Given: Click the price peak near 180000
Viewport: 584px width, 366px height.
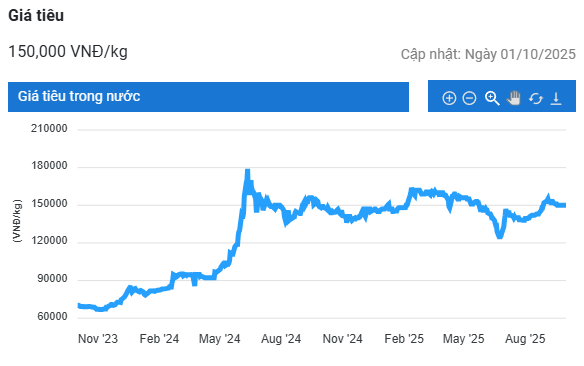Looking at the screenshot, I should click(247, 172).
